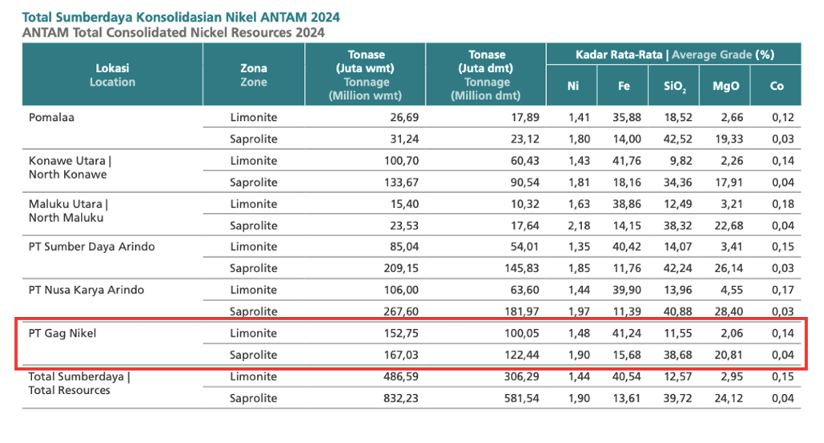Click PT Nusa Karya Arindo Limonite Co '0,17'
The image size is (824, 443).
[x=783, y=290]
